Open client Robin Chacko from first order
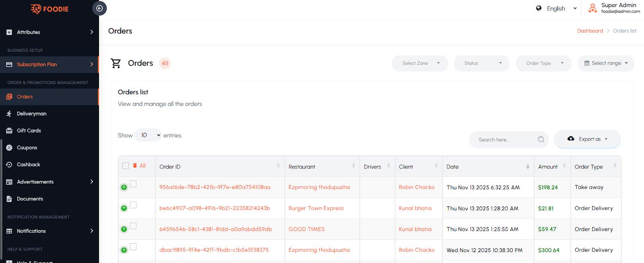This screenshot has width=644, height=263. (x=417, y=187)
